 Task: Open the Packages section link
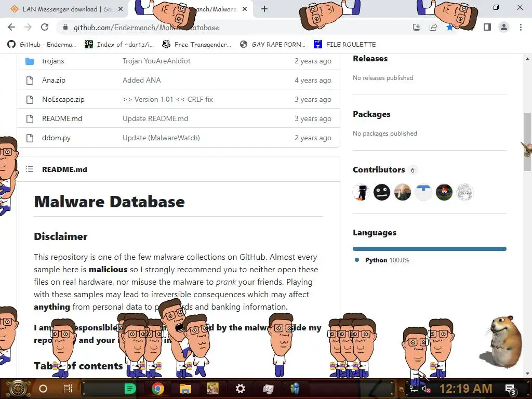tap(371, 114)
